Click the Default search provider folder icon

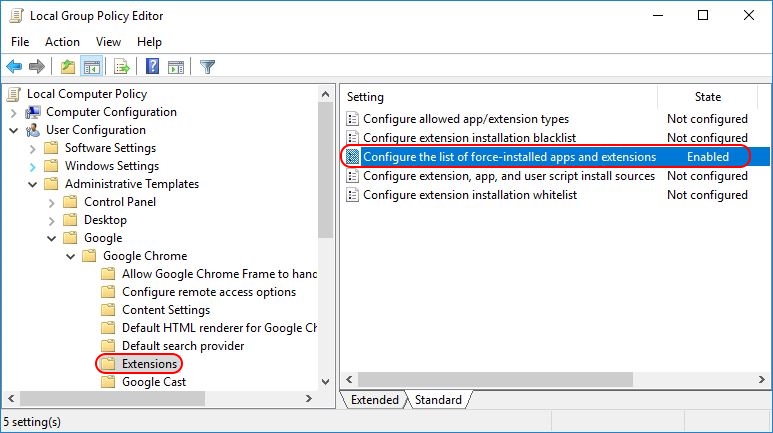(x=108, y=346)
